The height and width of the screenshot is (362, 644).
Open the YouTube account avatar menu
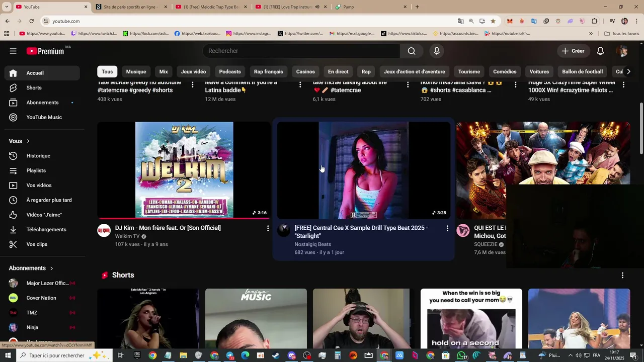pos(622,51)
